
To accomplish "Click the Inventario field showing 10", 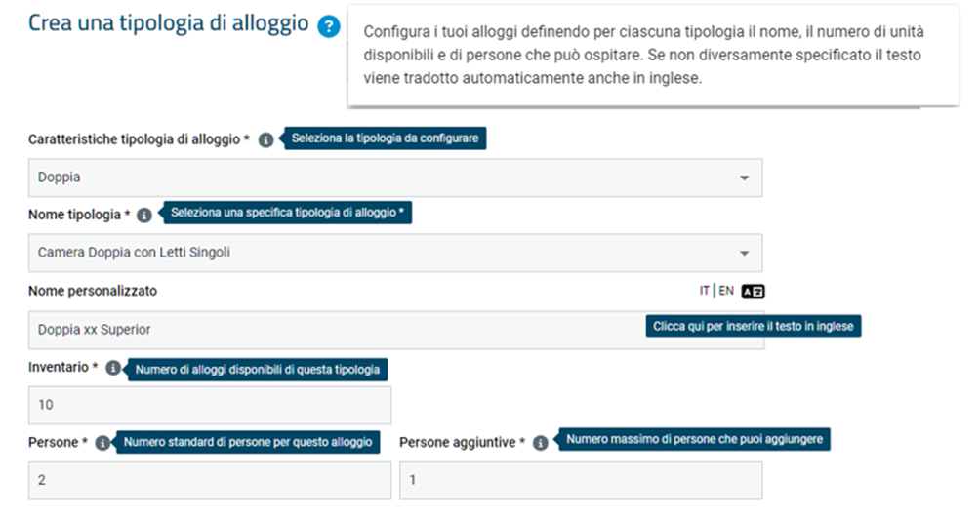I will coord(210,406).
